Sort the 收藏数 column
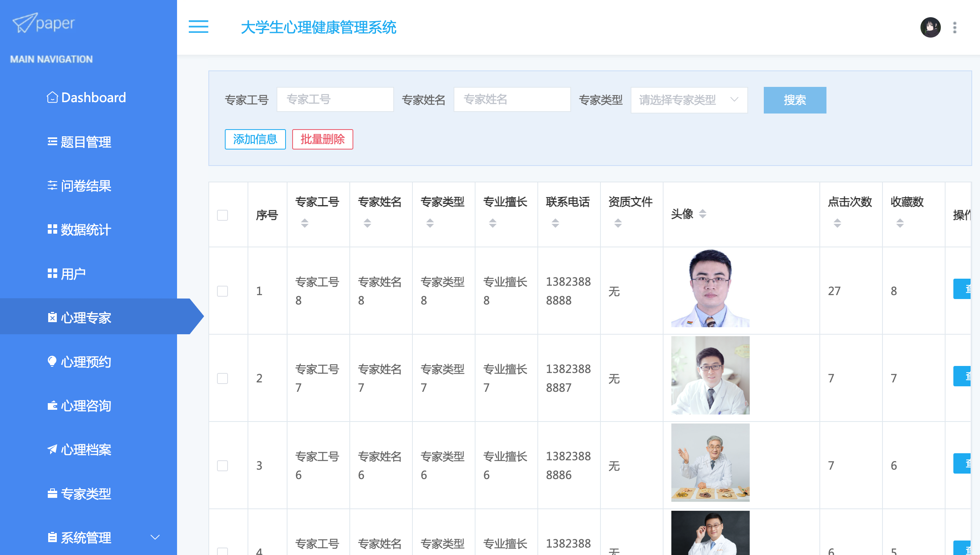 click(x=900, y=223)
